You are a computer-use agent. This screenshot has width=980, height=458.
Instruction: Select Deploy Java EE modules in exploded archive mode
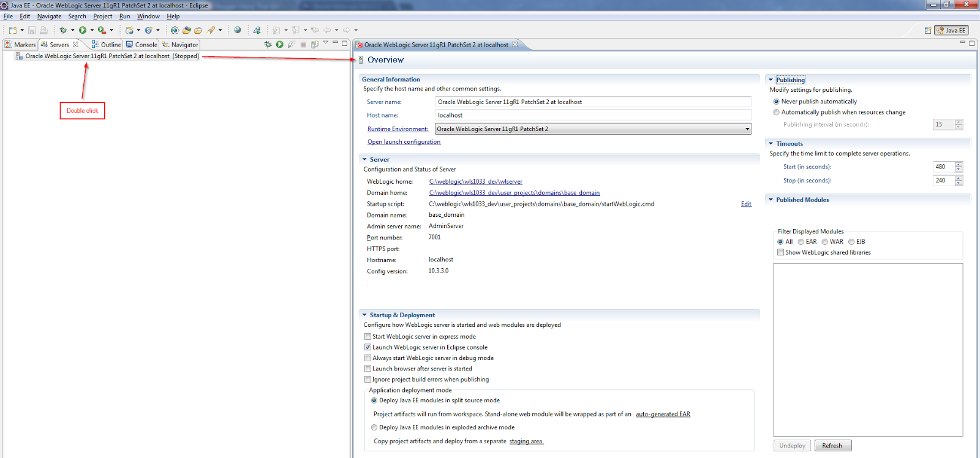(374, 427)
